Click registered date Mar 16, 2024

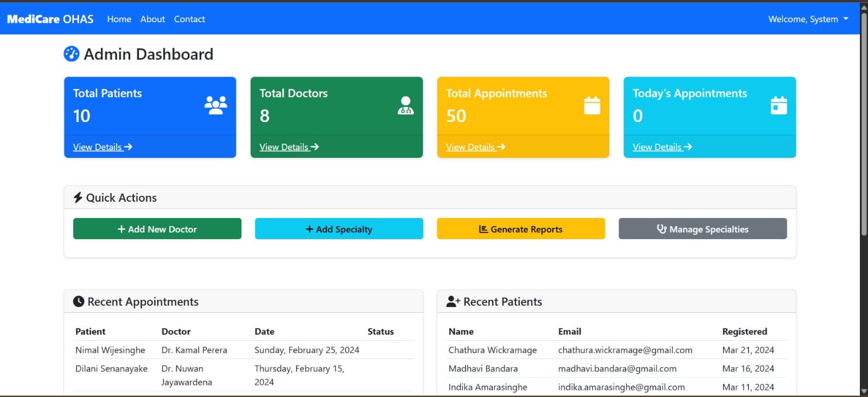tap(748, 368)
